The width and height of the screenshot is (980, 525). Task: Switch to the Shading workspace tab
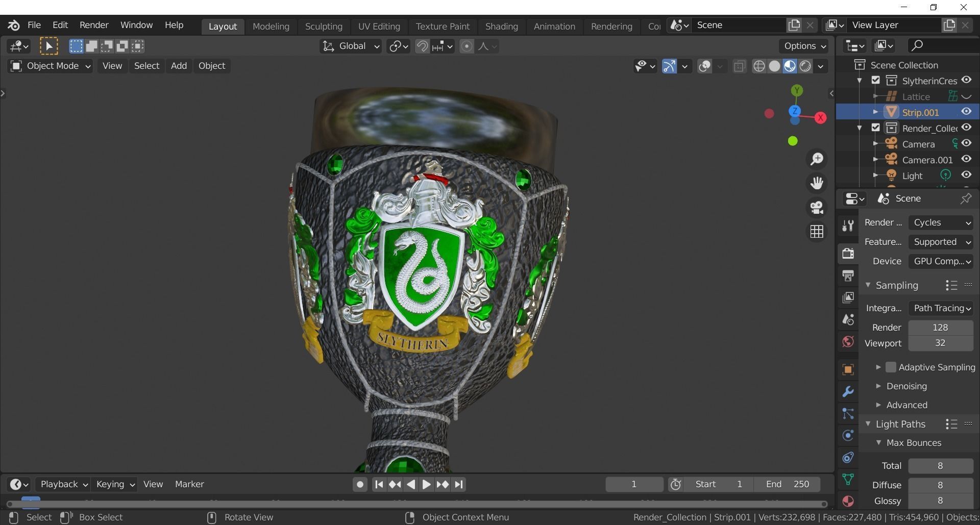click(501, 26)
